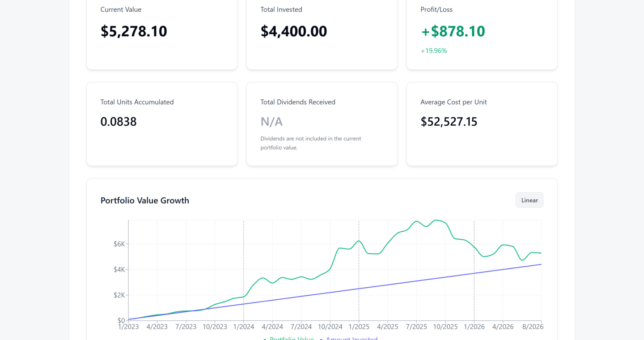Select the Average Cost per Unit card

click(482, 124)
